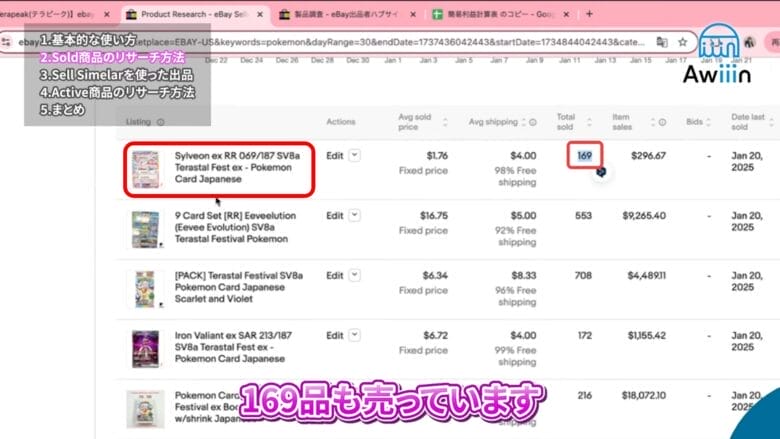This screenshot has height=439, width=780.
Task: Sort by Total sold column
Action: [x=589, y=122]
